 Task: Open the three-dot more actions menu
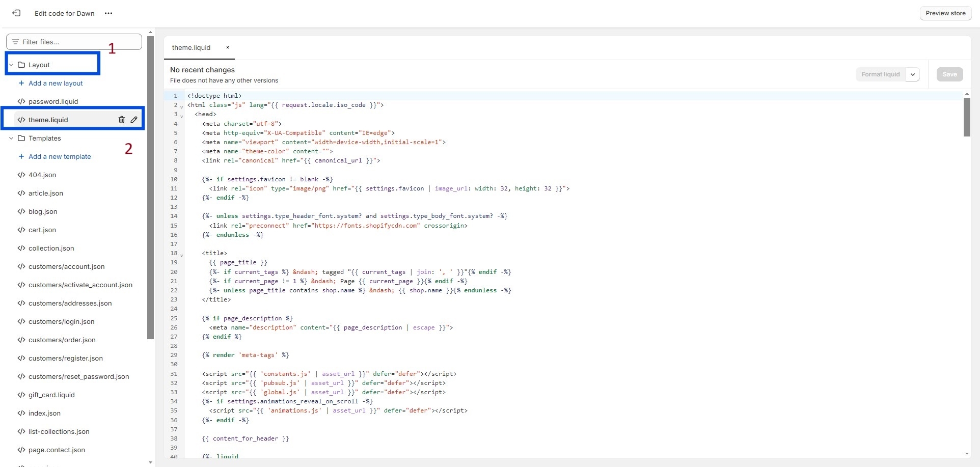[108, 13]
